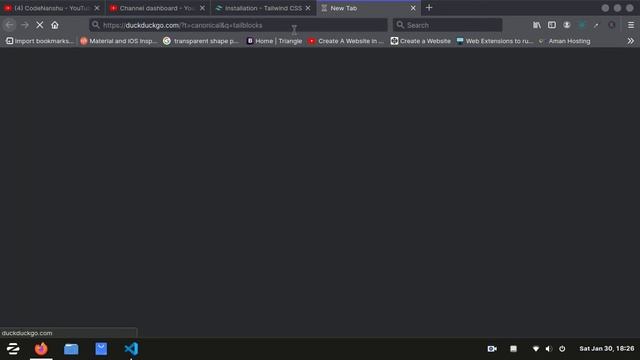Open the Create a Website bookmark
The width and height of the screenshot is (640, 360).
[x=420, y=41]
